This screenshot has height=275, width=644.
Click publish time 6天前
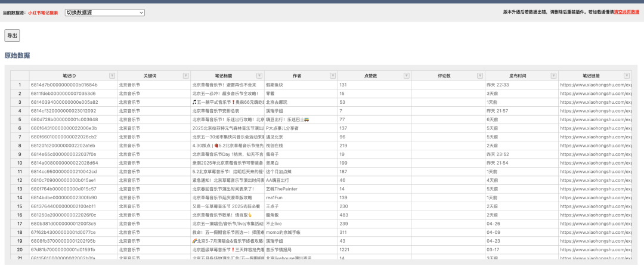click(522, 120)
